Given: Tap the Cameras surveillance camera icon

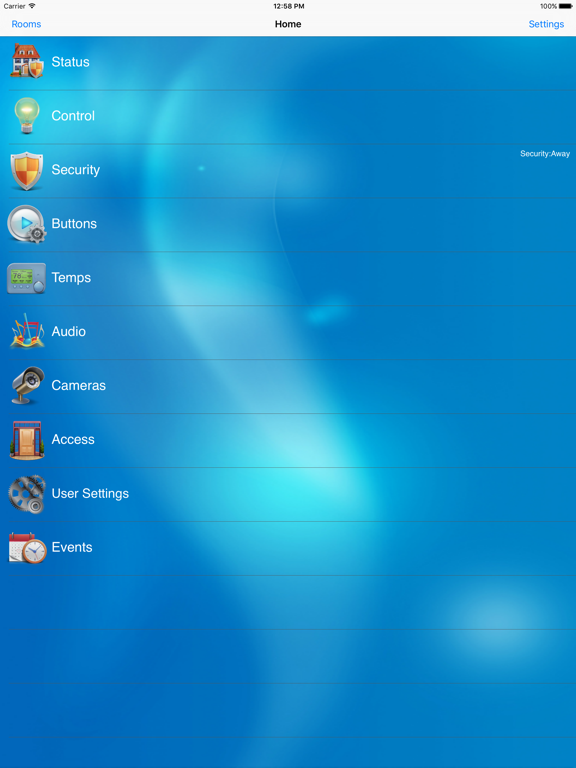Looking at the screenshot, I should pos(27,385).
